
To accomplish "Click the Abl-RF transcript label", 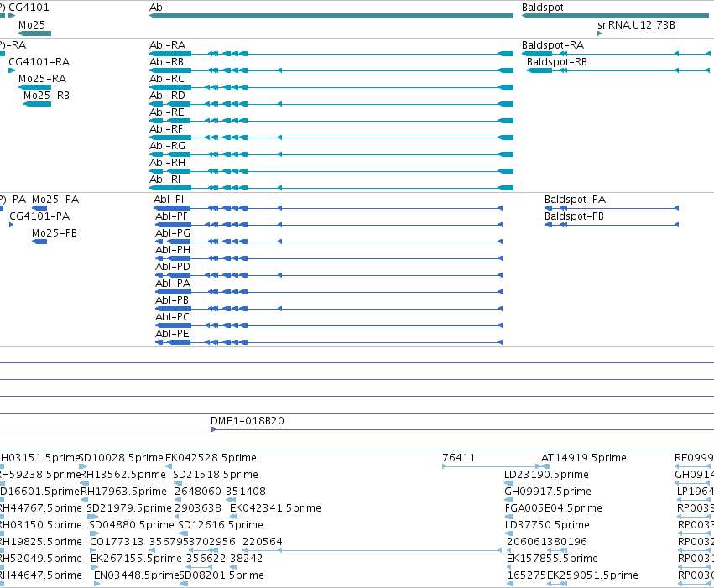I will click(x=166, y=129).
